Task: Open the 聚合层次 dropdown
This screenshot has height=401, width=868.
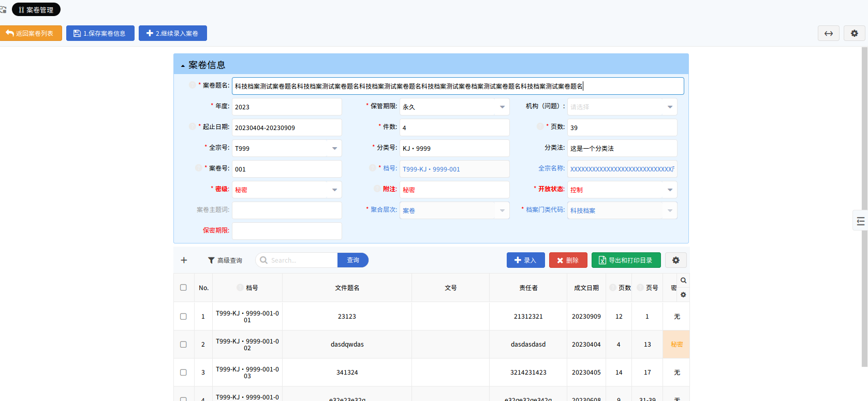Action: click(x=454, y=210)
